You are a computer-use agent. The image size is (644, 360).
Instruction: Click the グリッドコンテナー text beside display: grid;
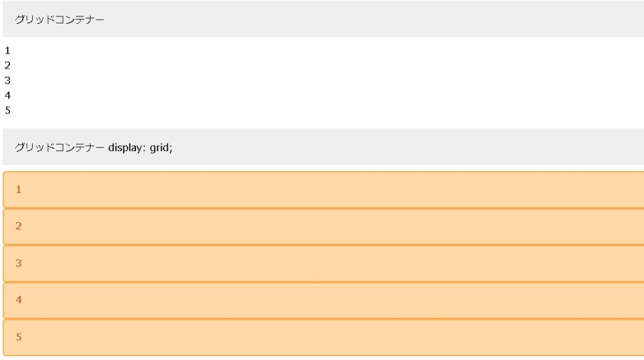click(x=60, y=148)
